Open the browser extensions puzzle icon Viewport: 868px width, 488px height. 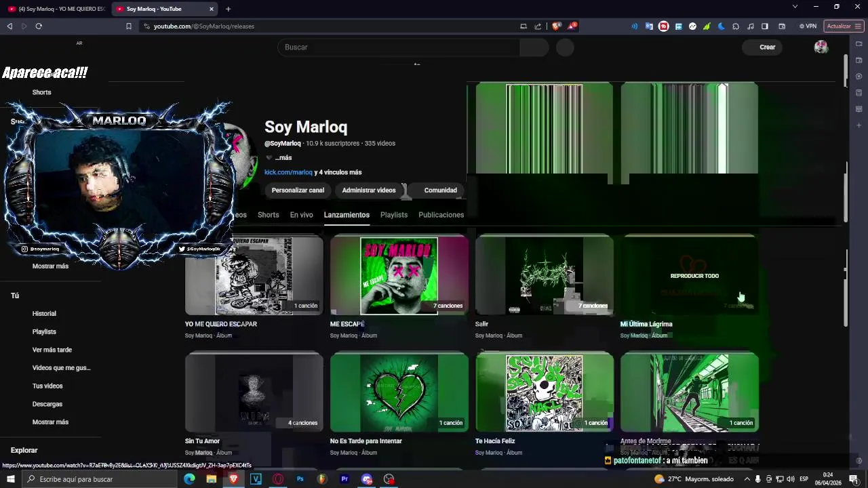[736, 26]
